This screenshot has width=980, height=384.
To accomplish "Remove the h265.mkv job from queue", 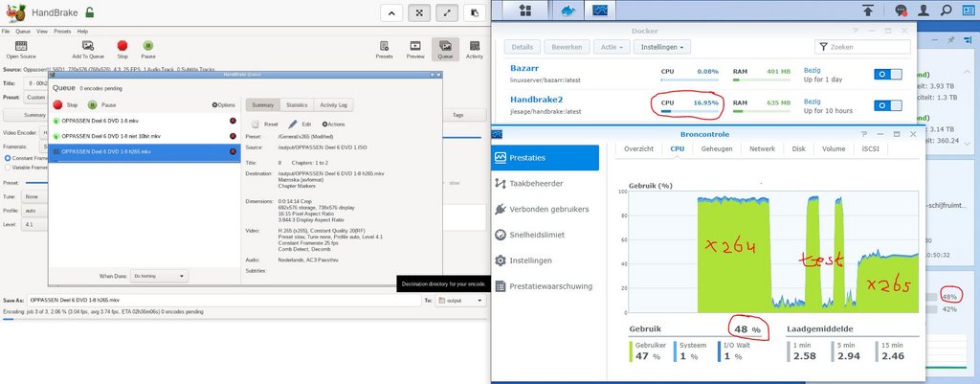I will pyautogui.click(x=234, y=151).
